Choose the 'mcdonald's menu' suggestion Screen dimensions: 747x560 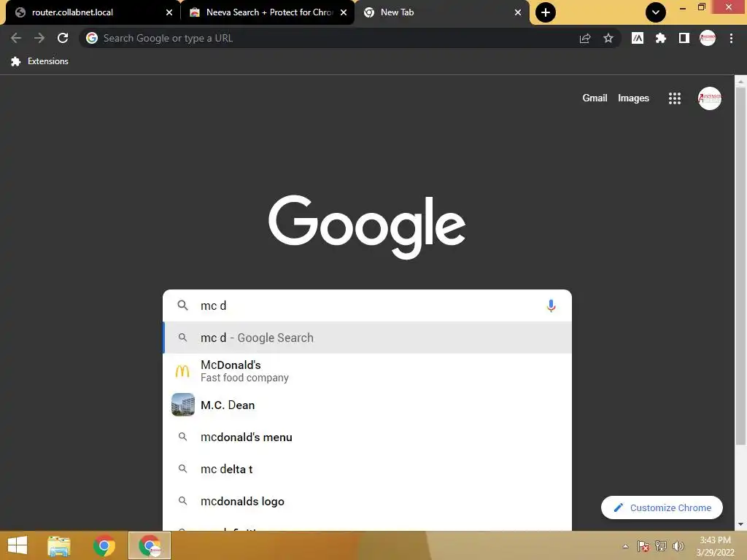[x=367, y=437]
